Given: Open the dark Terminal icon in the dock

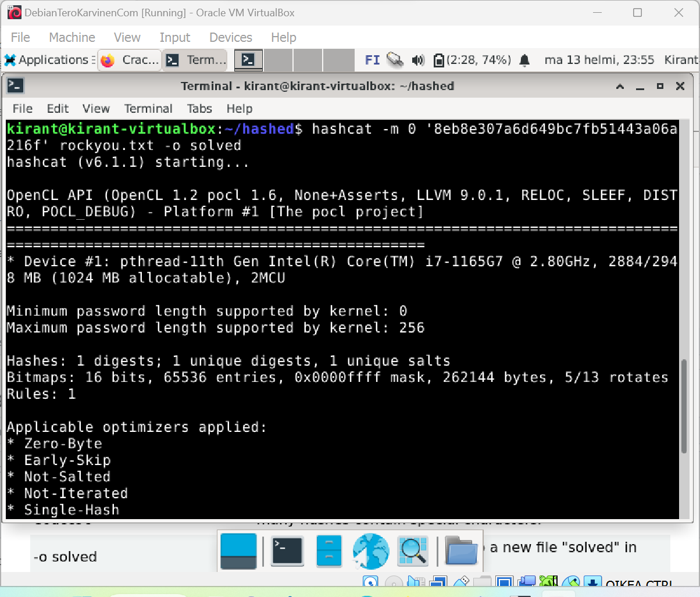Looking at the screenshot, I should click(287, 551).
